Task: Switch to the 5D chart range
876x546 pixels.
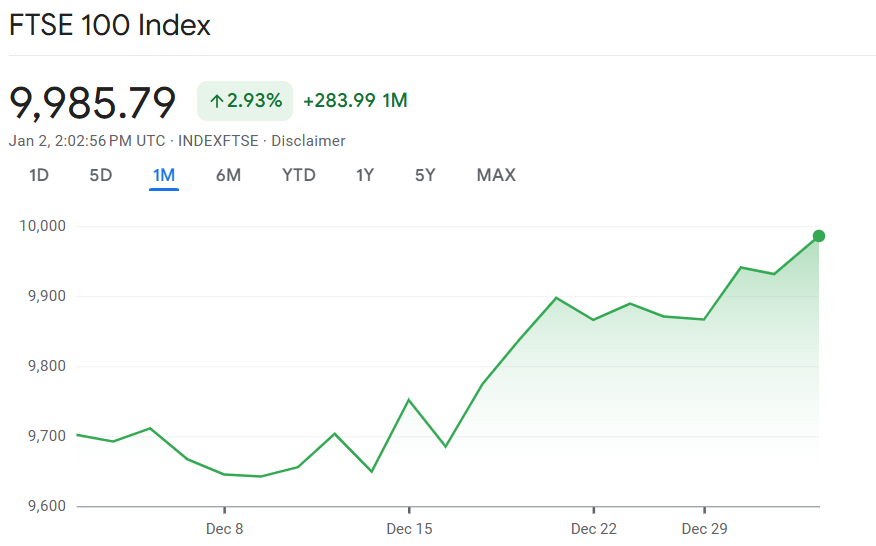Action: 101,176
